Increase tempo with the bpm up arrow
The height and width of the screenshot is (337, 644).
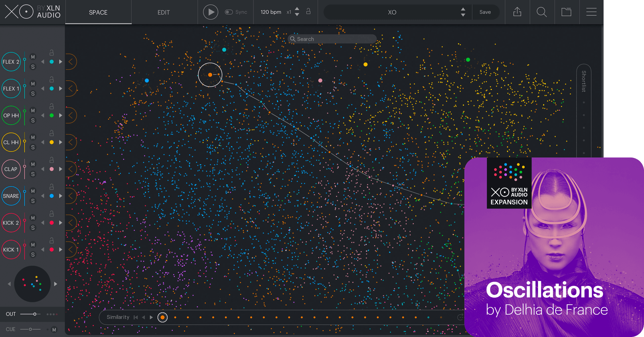pos(297,9)
